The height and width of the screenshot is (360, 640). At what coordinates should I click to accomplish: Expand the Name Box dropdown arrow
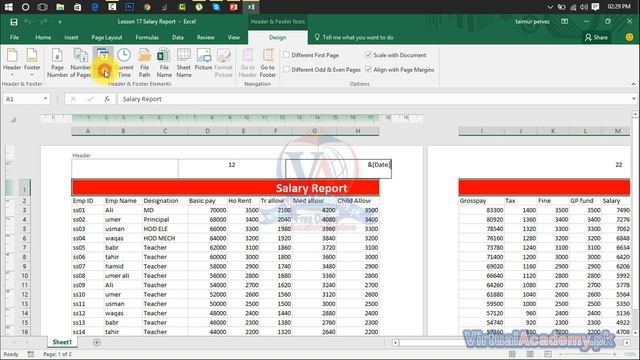(x=45, y=99)
